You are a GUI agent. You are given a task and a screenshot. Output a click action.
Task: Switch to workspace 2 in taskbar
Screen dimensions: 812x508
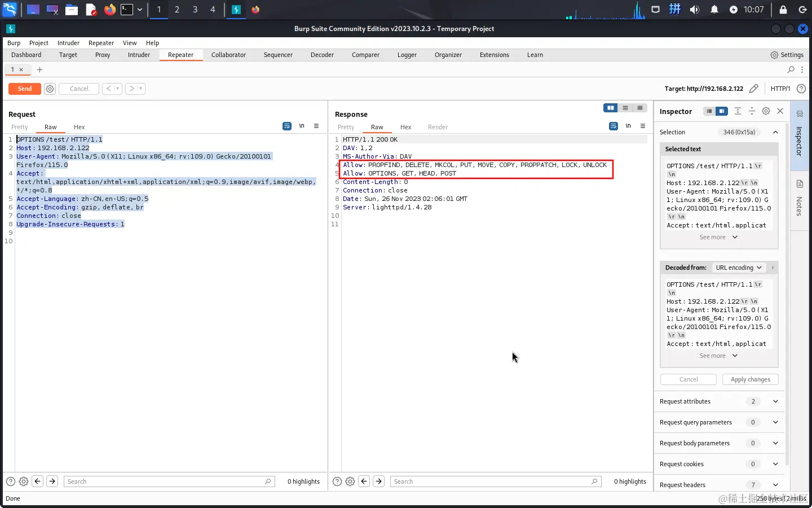177,10
